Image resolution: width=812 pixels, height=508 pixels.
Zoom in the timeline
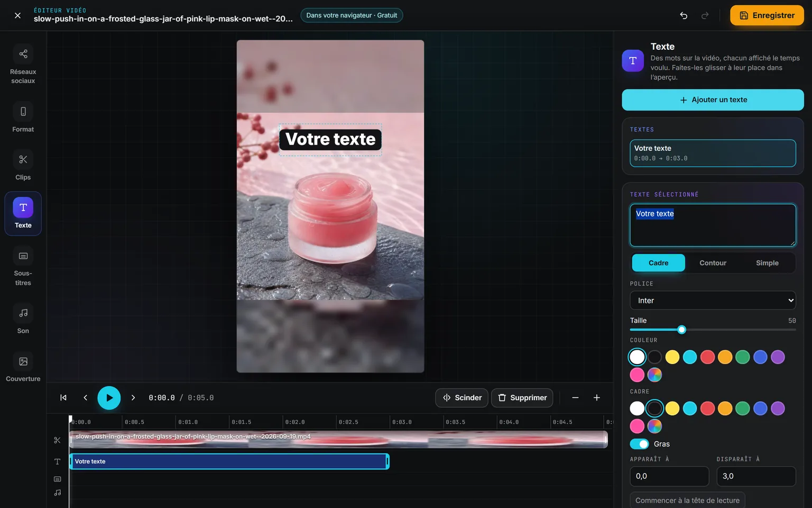coord(597,398)
